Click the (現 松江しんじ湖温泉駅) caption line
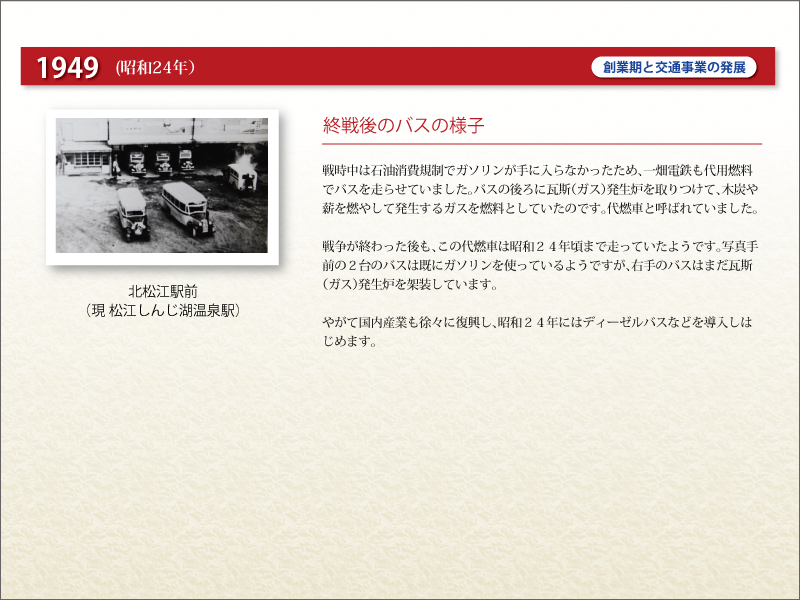The width and height of the screenshot is (800, 600). pos(163,310)
